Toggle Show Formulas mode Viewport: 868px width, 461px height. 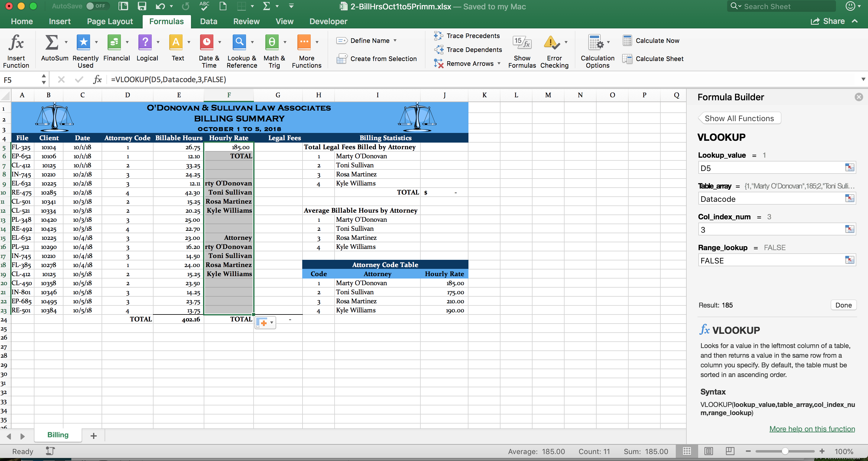tap(522, 43)
